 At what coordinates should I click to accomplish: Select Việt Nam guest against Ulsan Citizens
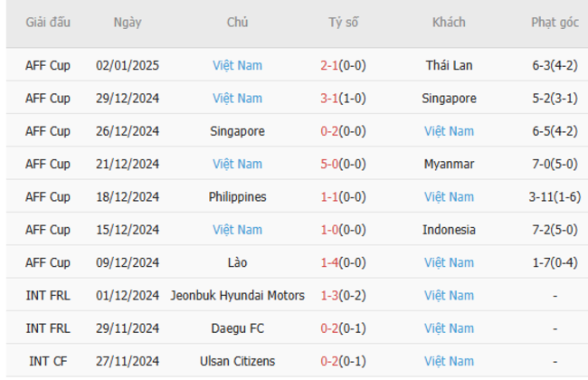pyautogui.click(x=449, y=361)
